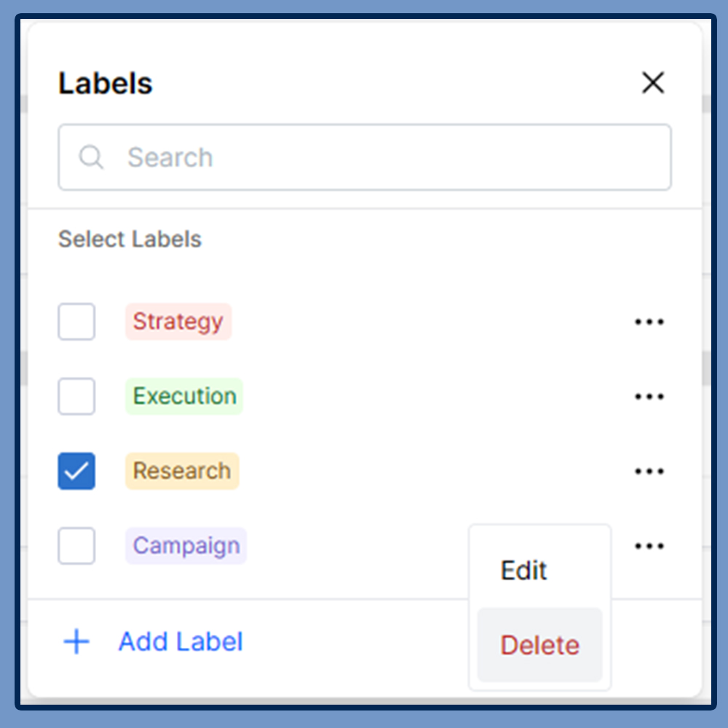Click the Add Label link
The width and height of the screenshot is (728, 728).
pos(181,642)
